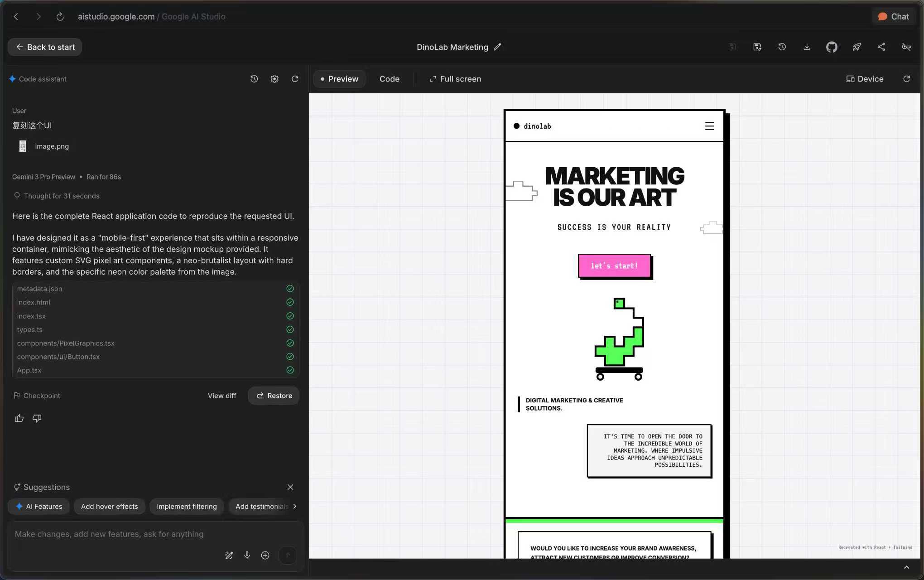Click the View diff link
The width and height of the screenshot is (924, 580).
222,396
